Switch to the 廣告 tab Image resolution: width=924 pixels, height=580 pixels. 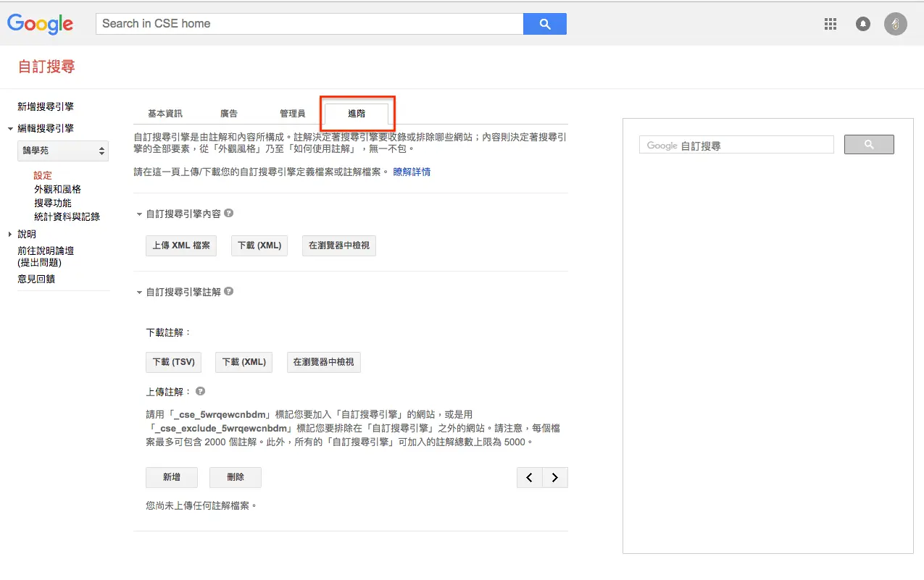point(229,114)
